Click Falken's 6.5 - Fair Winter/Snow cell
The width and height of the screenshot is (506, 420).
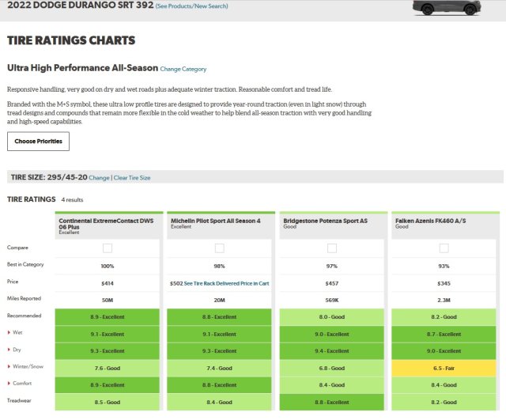click(x=444, y=368)
